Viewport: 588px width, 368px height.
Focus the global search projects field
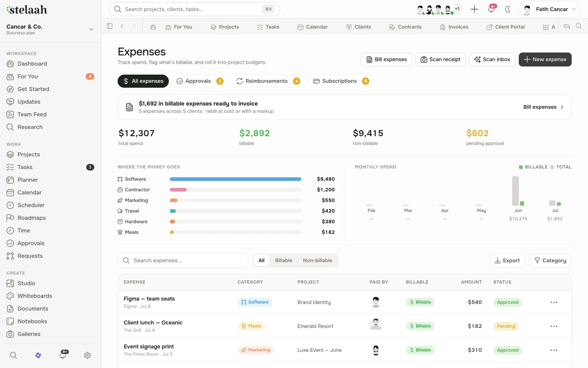[x=194, y=9]
